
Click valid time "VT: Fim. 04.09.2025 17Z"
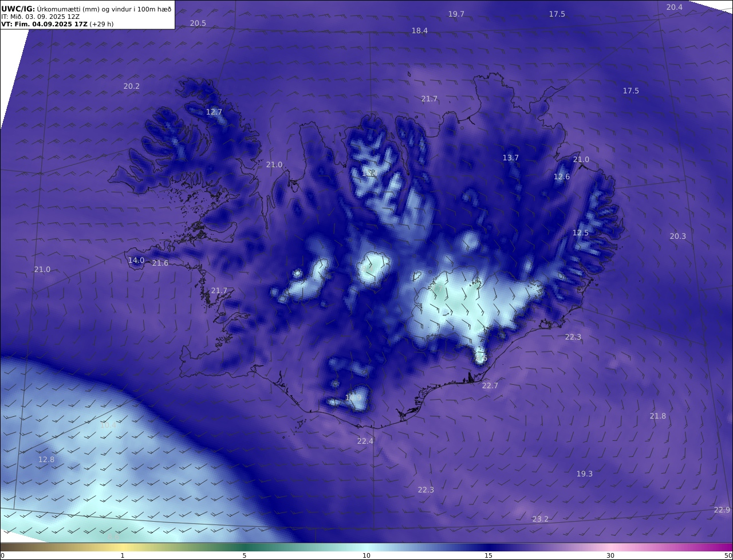tap(44, 24)
